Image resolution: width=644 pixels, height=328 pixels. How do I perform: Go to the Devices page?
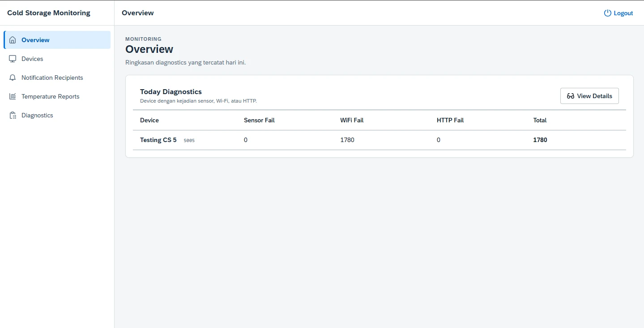[x=57, y=59]
